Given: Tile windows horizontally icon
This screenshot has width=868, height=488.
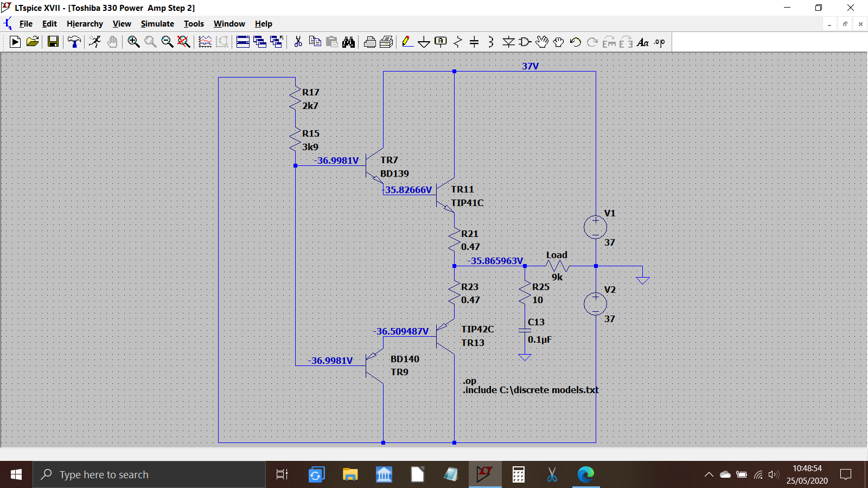Looking at the screenshot, I should coord(243,42).
